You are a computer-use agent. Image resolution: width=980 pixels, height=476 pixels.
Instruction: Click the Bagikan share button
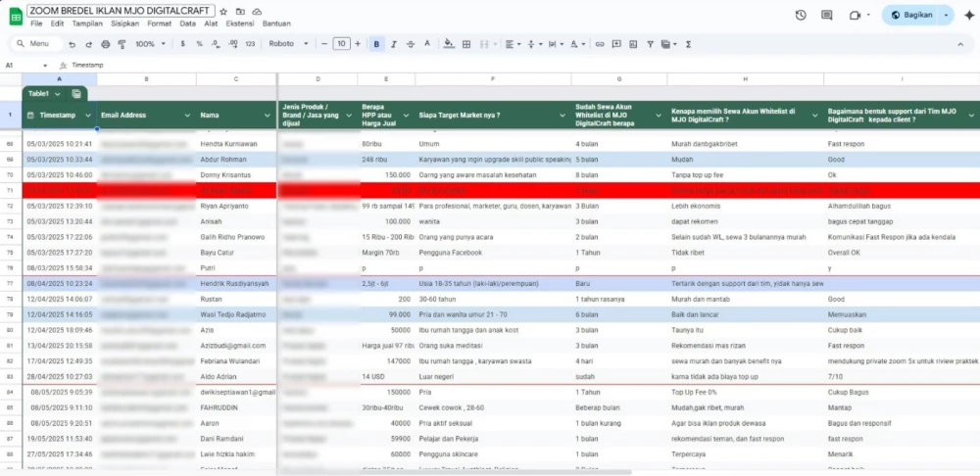(x=912, y=15)
